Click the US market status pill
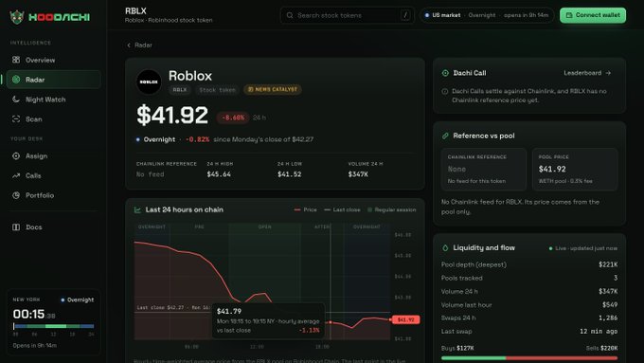 (487, 15)
